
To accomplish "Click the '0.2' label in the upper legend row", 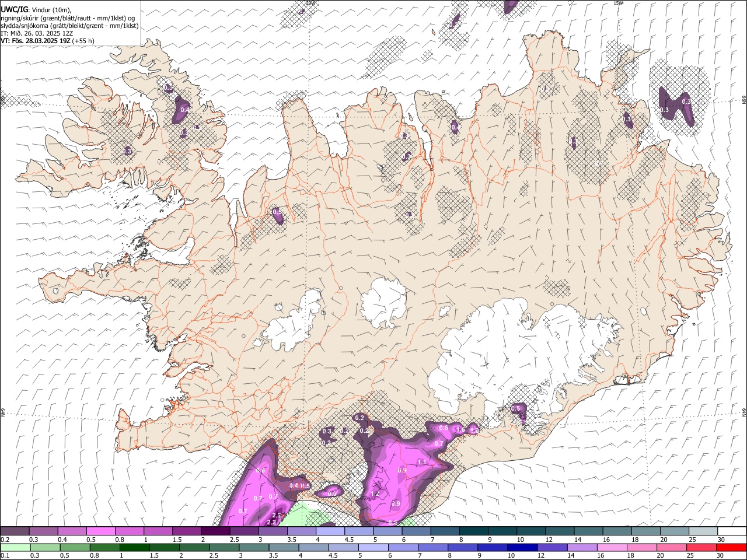I will pyautogui.click(x=5, y=540).
